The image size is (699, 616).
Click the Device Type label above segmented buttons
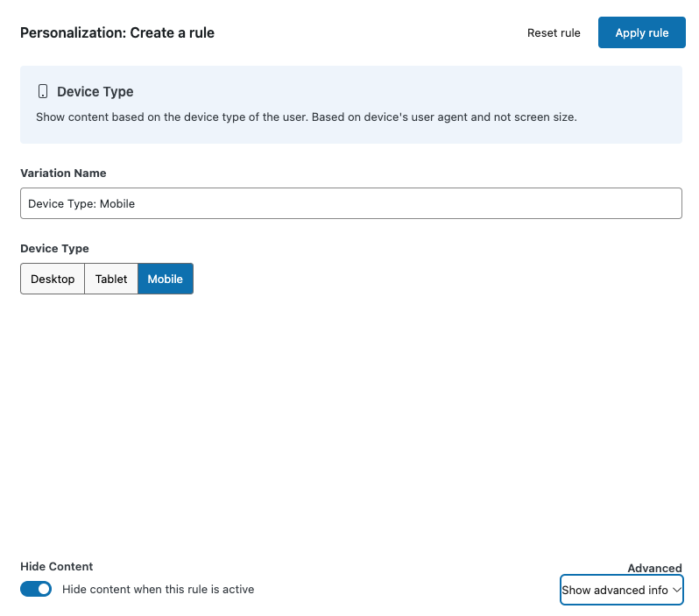[54, 249]
